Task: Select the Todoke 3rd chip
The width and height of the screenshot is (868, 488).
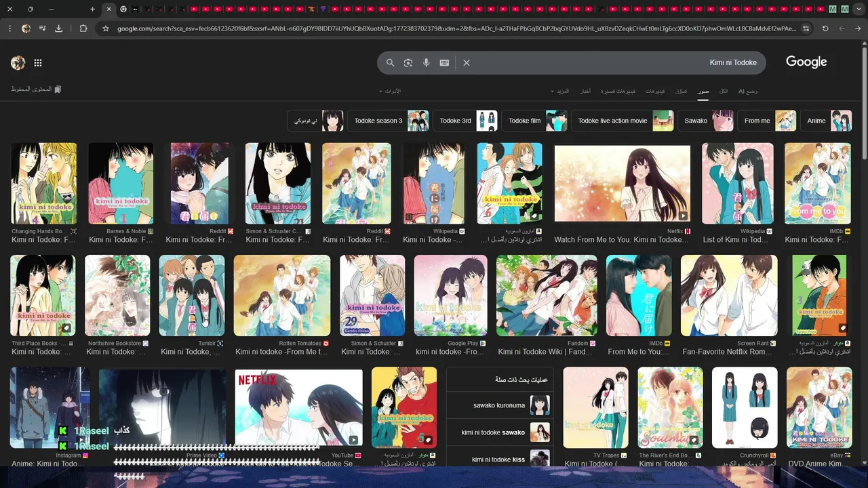Action: 465,121
